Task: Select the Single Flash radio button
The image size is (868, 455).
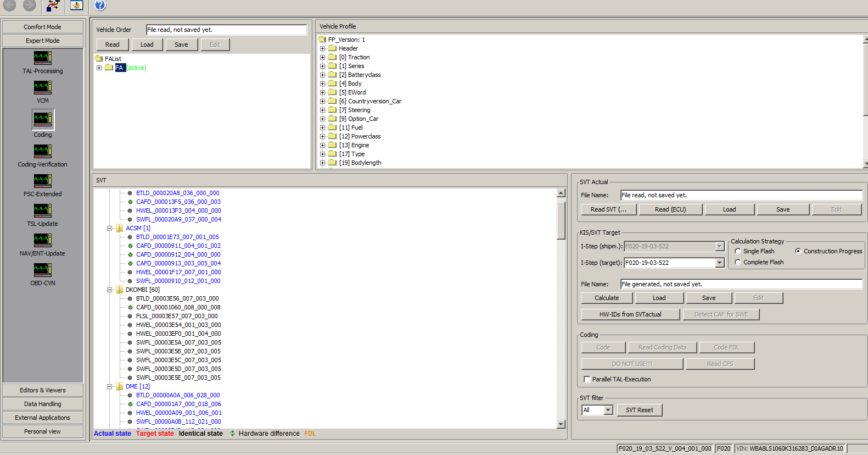Action: point(738,251)
